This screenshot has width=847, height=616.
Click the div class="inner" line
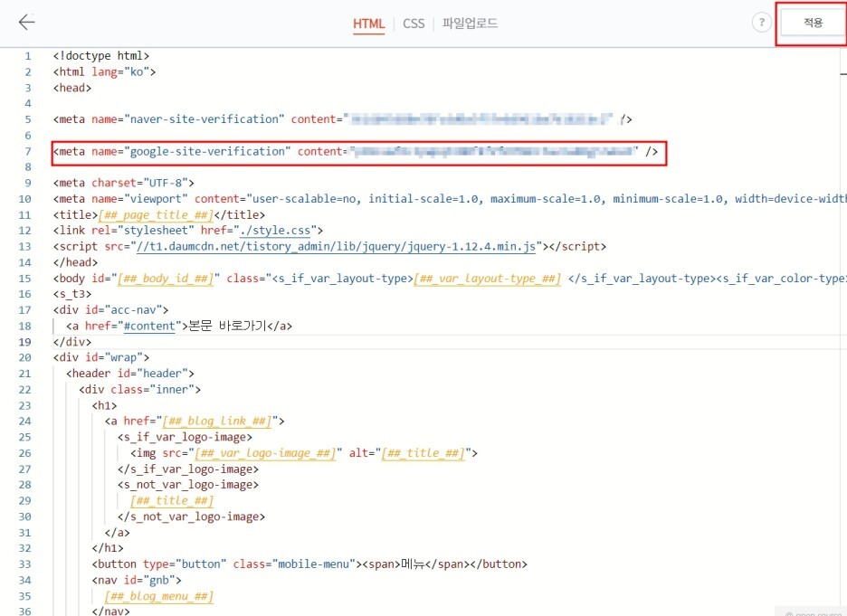pos(140,390)
